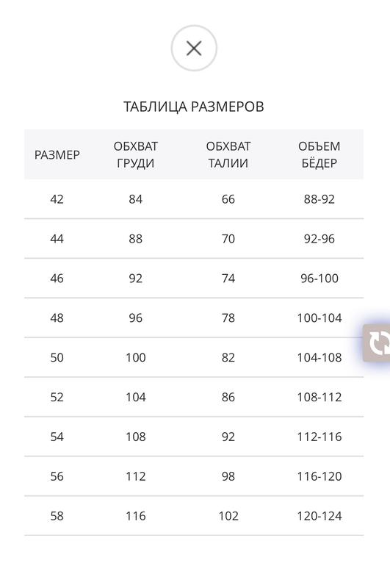Close the size chart popup
This screenshot has height=588, width=390.
click(194, 49)
